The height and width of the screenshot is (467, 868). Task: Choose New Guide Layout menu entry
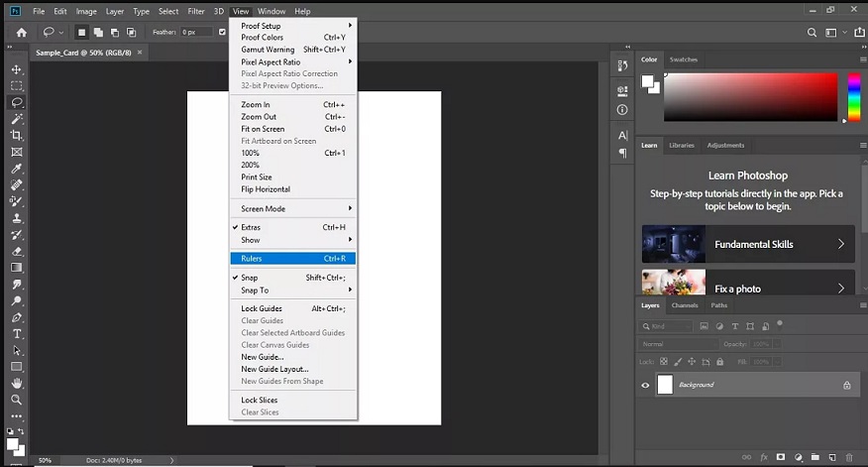point(293,369)
